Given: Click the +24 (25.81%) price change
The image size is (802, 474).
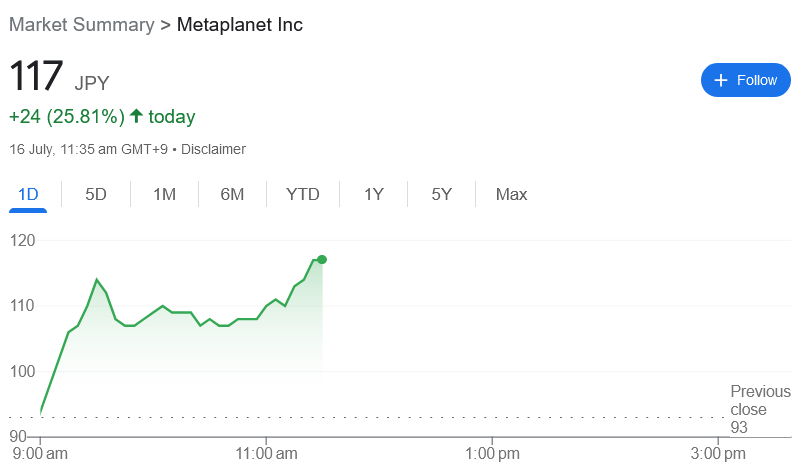Looking at the screenshot, I should [66, 116].
